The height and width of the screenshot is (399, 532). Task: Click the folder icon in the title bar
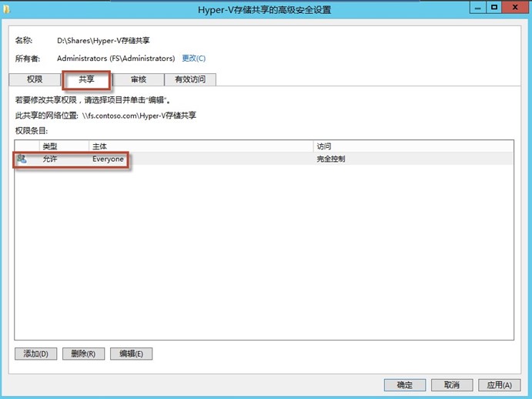click(6, 8)
